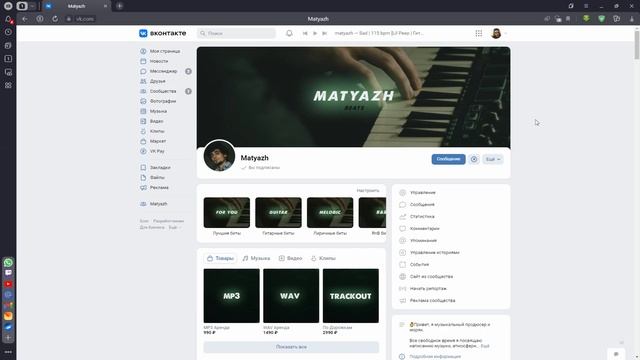Open Matyazh community shortcut in sidebar
Image resolution: width=640 pixels, height=360 pixels.
(154, 204)
